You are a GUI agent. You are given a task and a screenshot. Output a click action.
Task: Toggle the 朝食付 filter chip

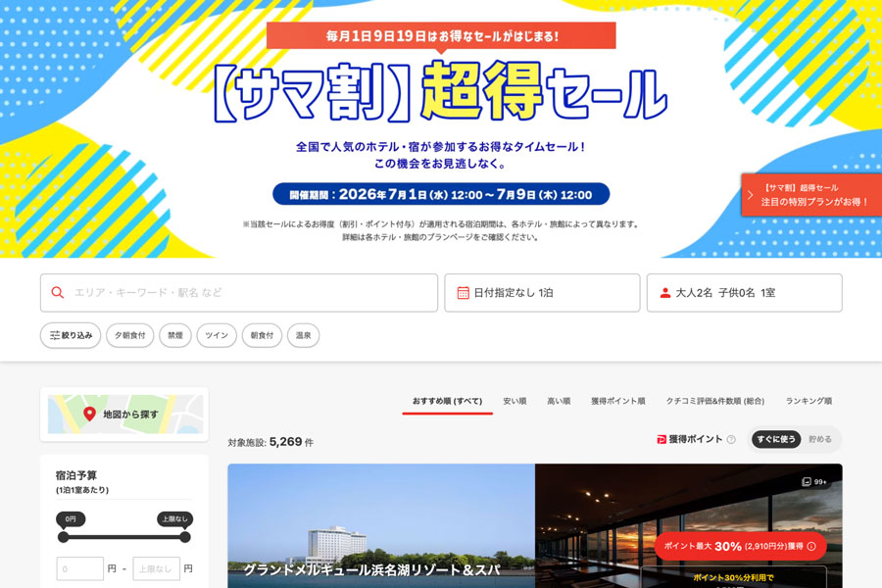pos(262,335)
